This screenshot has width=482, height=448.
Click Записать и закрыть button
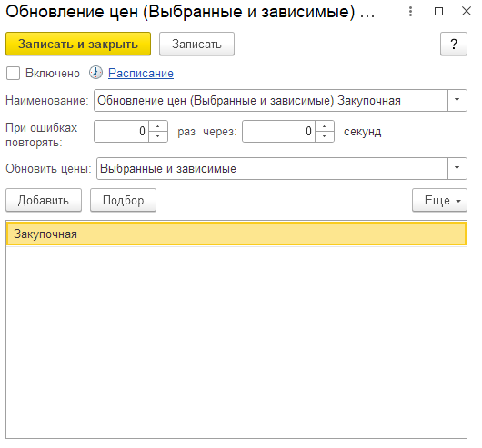(78, 44)
